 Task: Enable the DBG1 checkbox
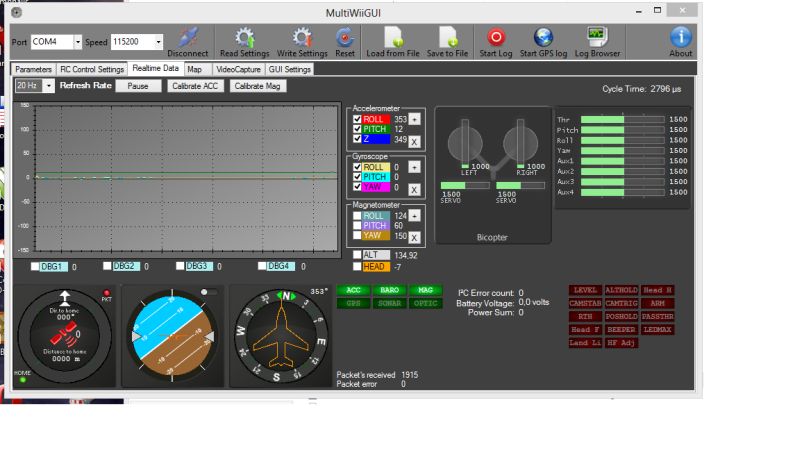click(35, 266)
